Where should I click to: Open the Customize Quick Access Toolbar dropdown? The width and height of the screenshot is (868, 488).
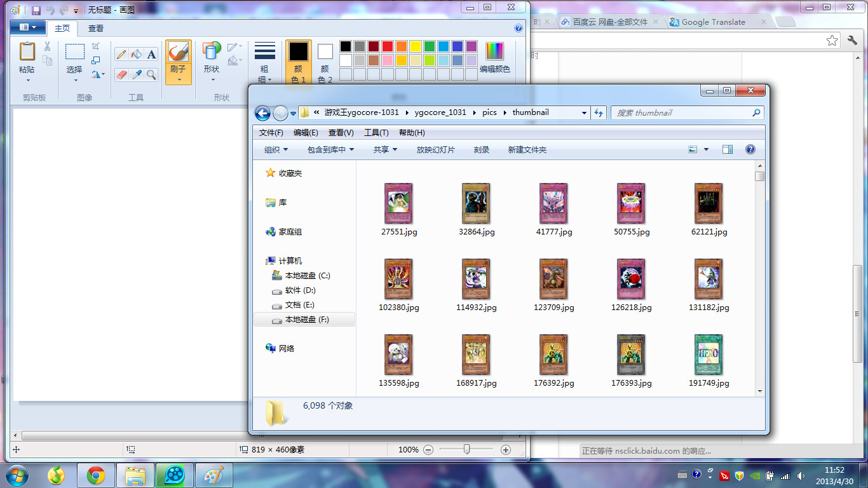point(76,11)
